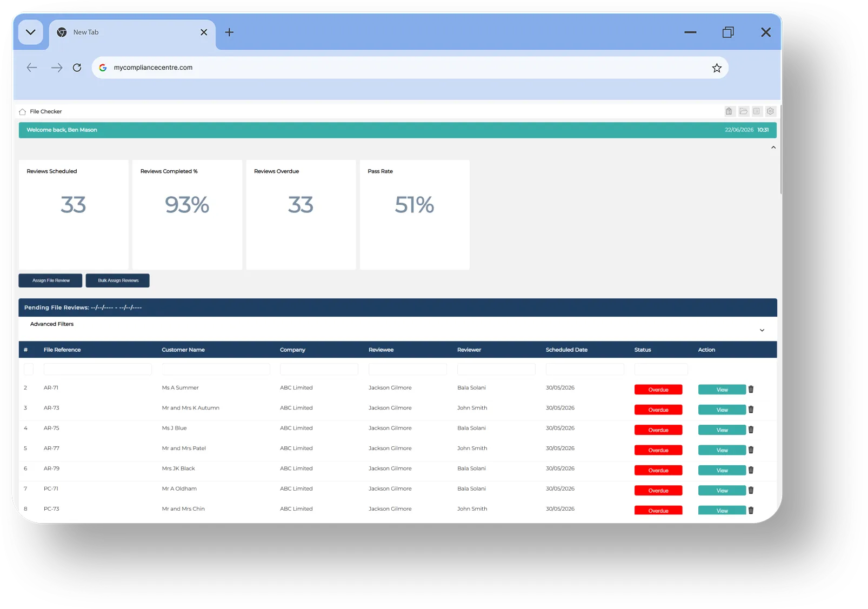Open the folder icon in the top toolbar

pyautogui.click(x=743, y=111)
